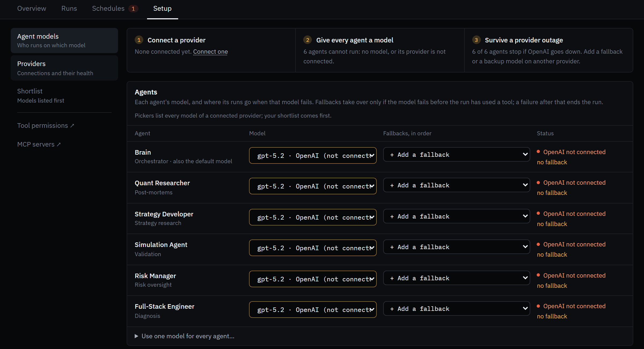Expand Use one model for every agent
This screenshot has width=644, height=349.
coord(185,336)
